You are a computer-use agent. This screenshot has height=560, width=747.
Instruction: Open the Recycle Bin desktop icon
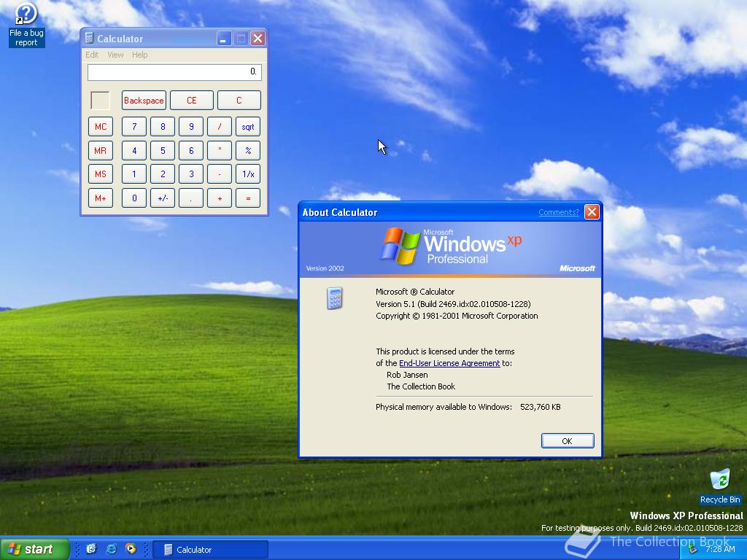(720, 486)
